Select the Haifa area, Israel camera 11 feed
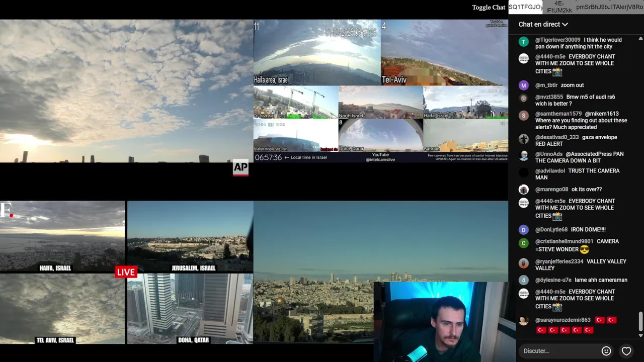Screen dimensions: 644x362 coord(317,52)
